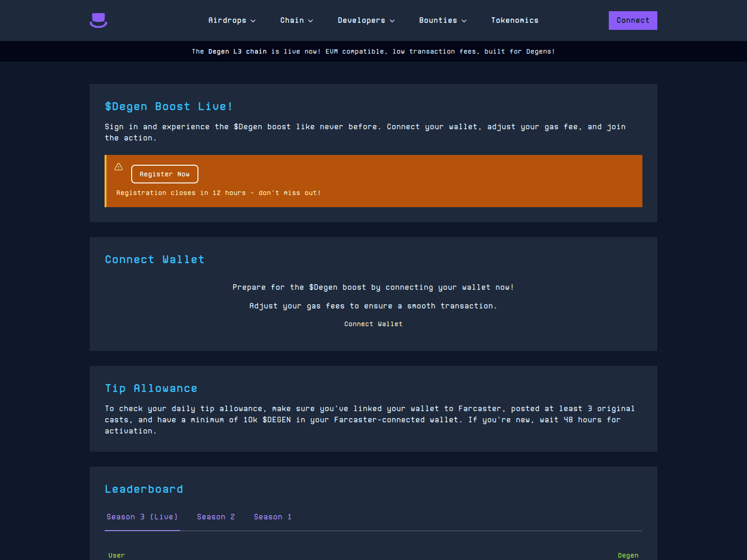
Task: Click the Register Now button
Action: 164,174
